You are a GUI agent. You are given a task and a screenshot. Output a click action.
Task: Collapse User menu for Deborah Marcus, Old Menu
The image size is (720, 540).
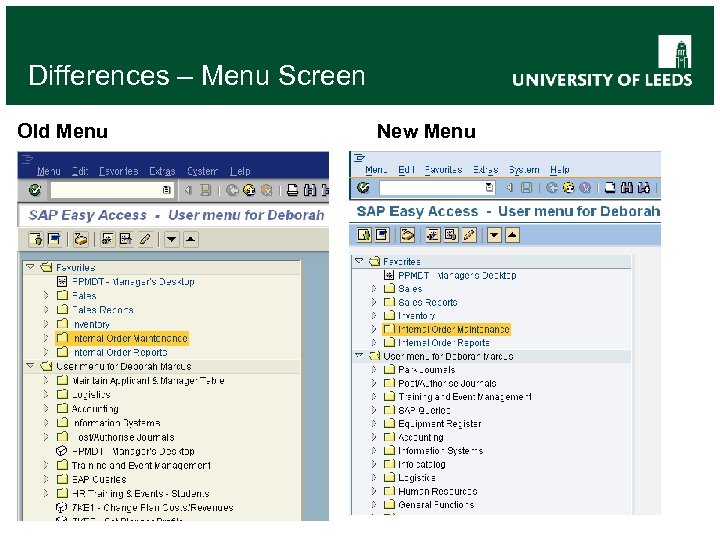(x=30, y=366)
